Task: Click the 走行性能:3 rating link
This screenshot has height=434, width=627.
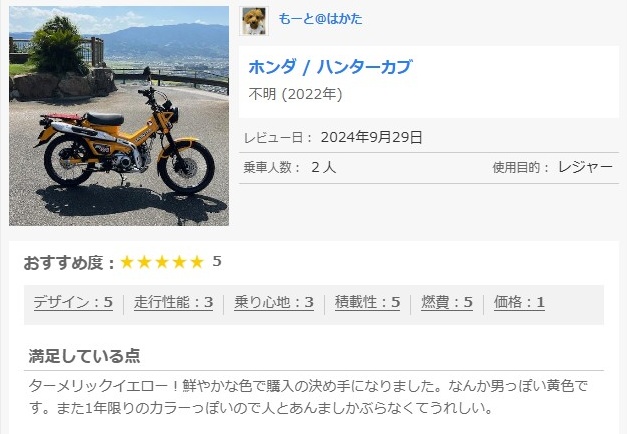Action: click(174, 302)
